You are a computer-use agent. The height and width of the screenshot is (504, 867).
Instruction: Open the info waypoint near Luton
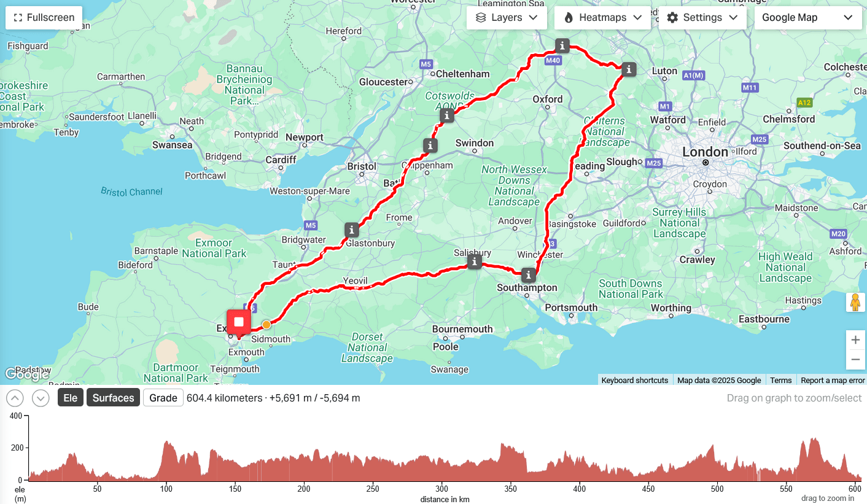pos(628,69)
